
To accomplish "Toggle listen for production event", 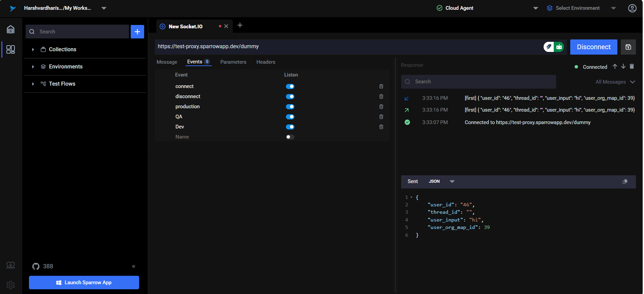I will [290, 107].
